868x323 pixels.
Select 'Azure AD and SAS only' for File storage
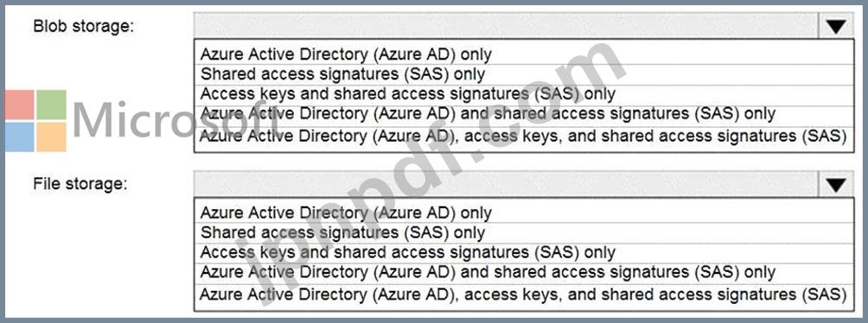(524, 273)
